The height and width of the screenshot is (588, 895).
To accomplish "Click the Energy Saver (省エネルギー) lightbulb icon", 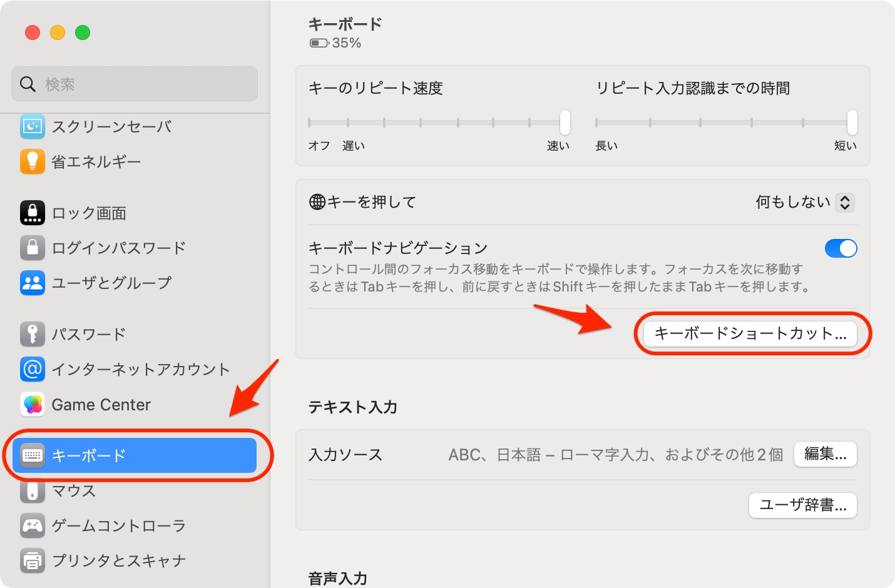I will pyautogui.click(x=33, y=161).
